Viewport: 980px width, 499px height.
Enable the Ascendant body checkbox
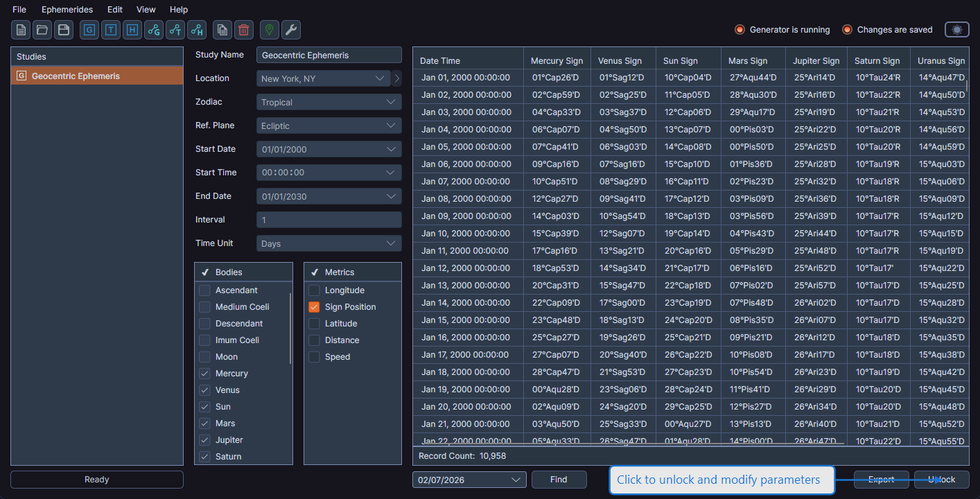[205, 290]
